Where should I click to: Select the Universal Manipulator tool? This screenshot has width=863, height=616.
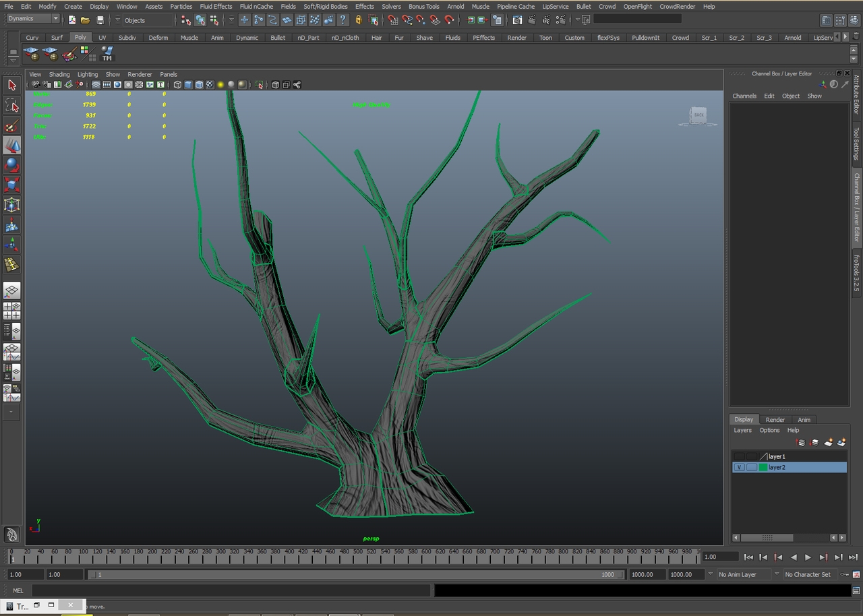click(11, 205)
